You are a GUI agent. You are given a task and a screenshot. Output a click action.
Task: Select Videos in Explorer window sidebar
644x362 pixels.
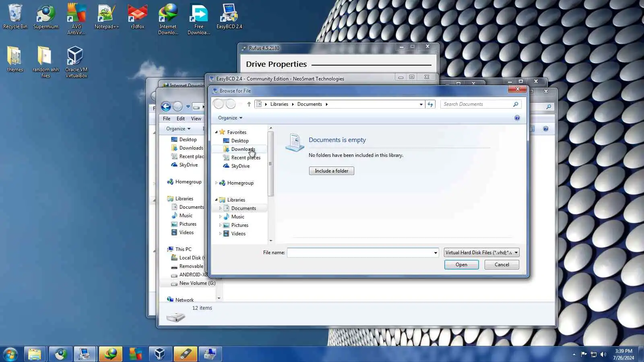tap(186, 232)
